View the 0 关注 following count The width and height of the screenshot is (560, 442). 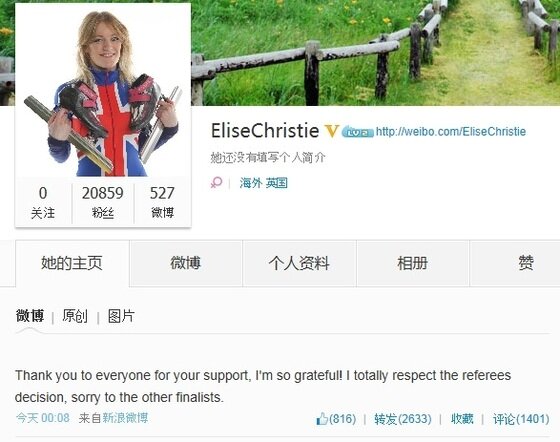pyautogui.click(x=43, y=202)
